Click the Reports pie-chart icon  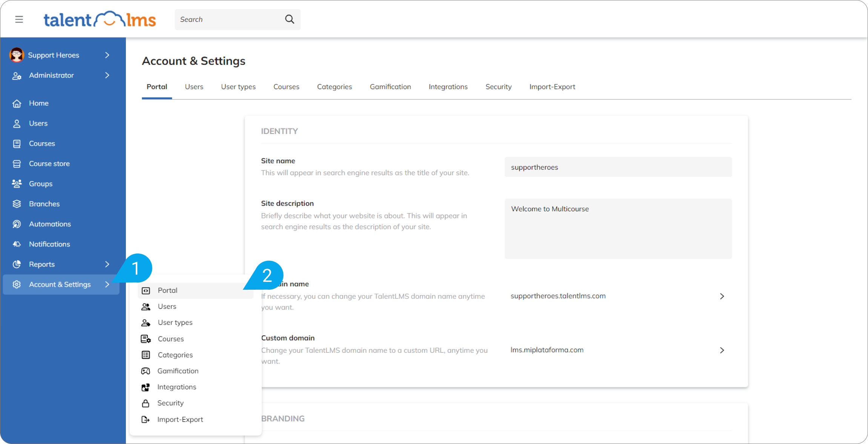[x=17, y=264]
